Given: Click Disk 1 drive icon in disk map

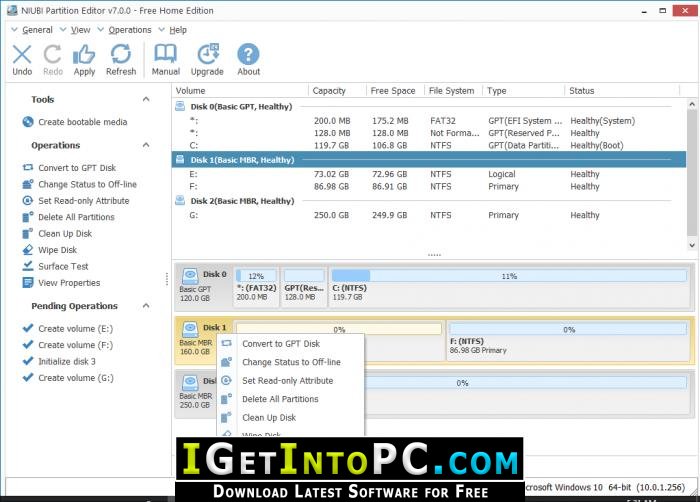Looking at the screenshot, I should point(190,329).
